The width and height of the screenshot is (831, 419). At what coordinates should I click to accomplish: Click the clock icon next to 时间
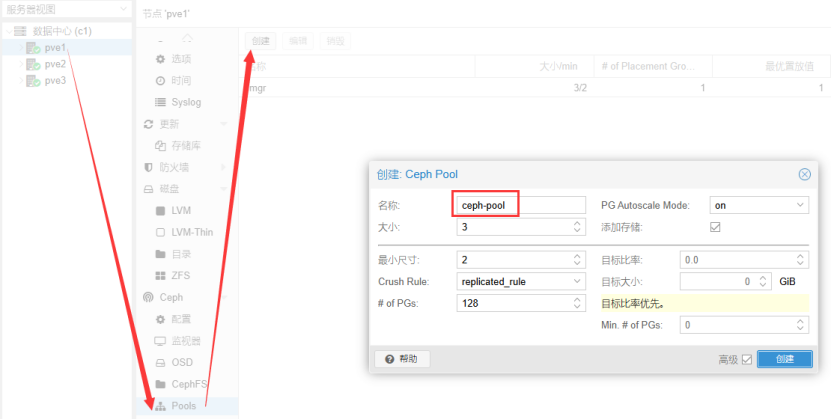click(160, 81)
